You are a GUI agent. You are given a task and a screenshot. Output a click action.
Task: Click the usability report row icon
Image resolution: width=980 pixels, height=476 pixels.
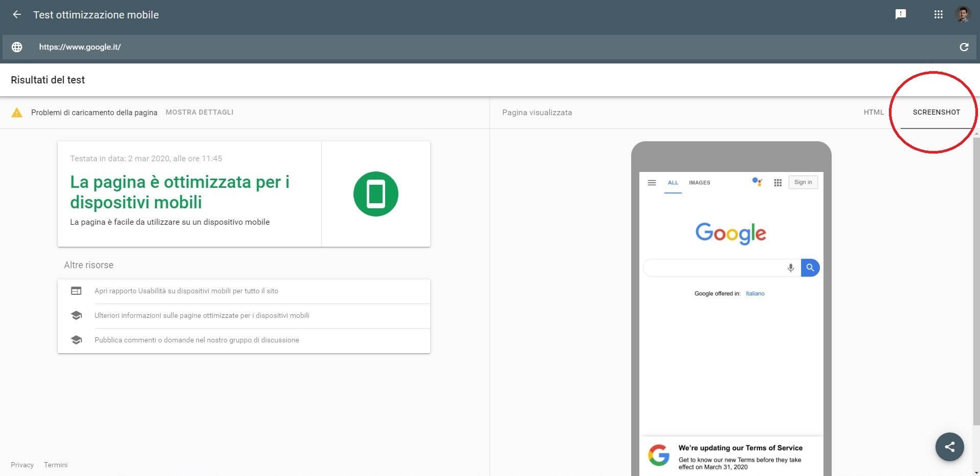point(76,291)
